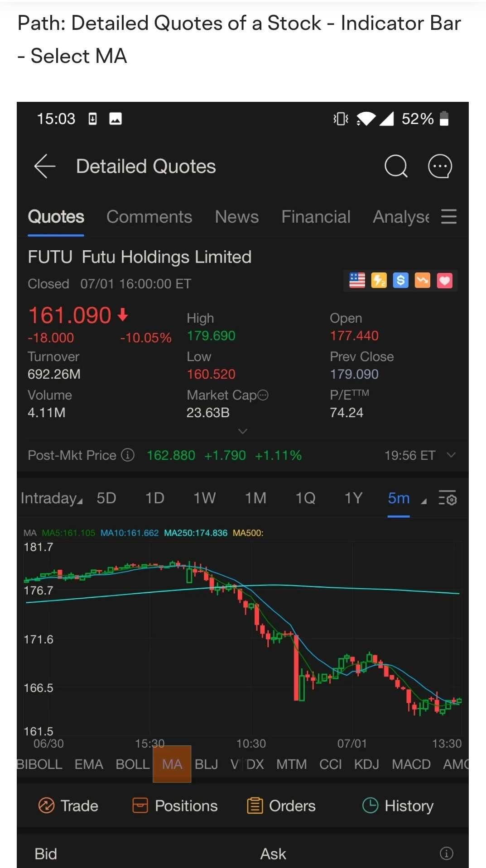Tap the Bid column header
Viewport: 486px width, 868px height.
tap(46, 854)
